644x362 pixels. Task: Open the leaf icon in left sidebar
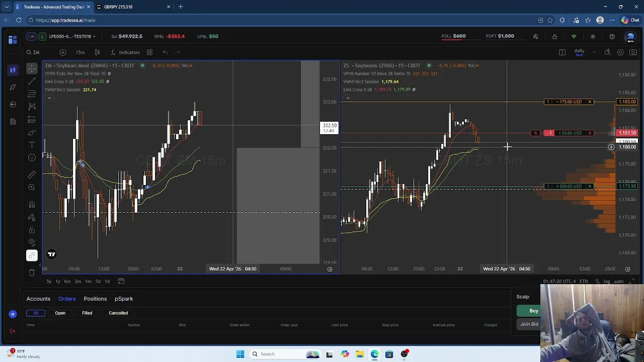13,87
